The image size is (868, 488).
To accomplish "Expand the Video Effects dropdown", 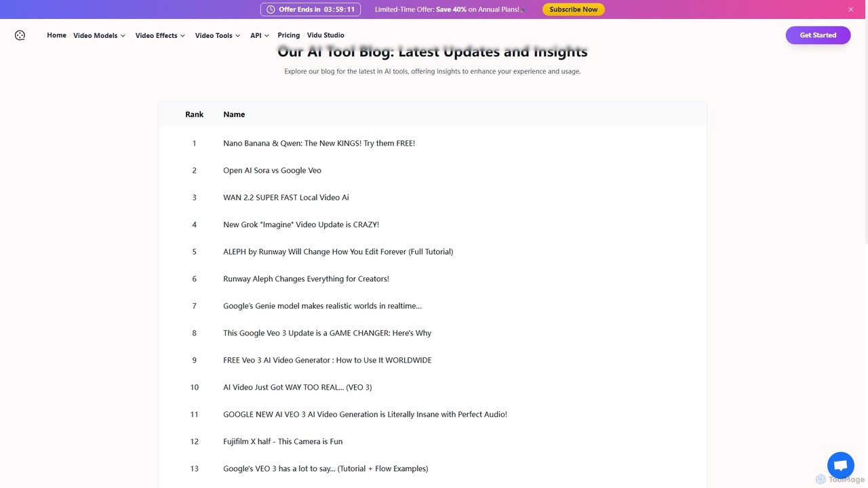I will 160,35.
